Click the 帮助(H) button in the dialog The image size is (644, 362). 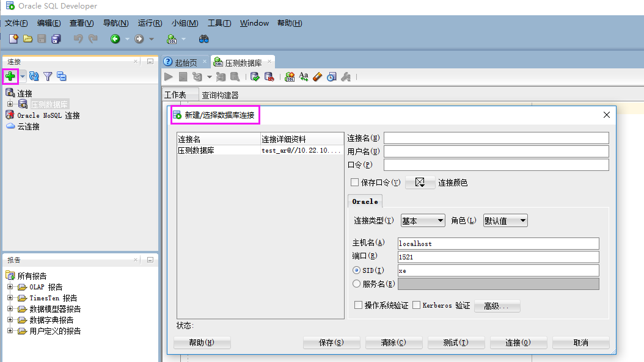coord(202,342)
